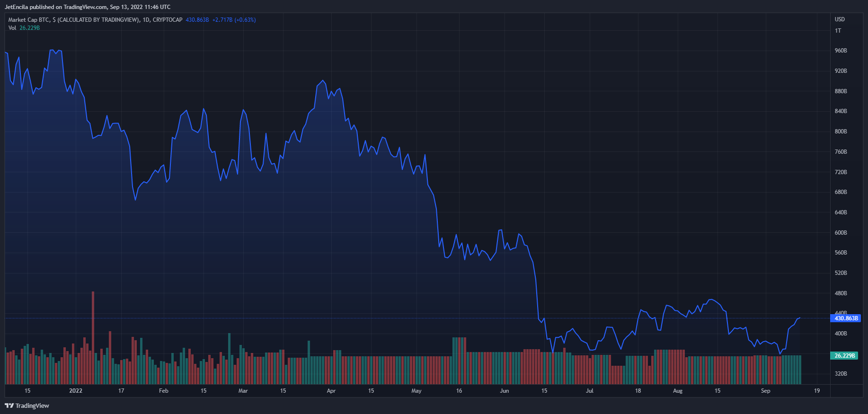This screenshot has width=868, height=414.
Task: Click the 760B price axis label
Action: pos(841,152)
